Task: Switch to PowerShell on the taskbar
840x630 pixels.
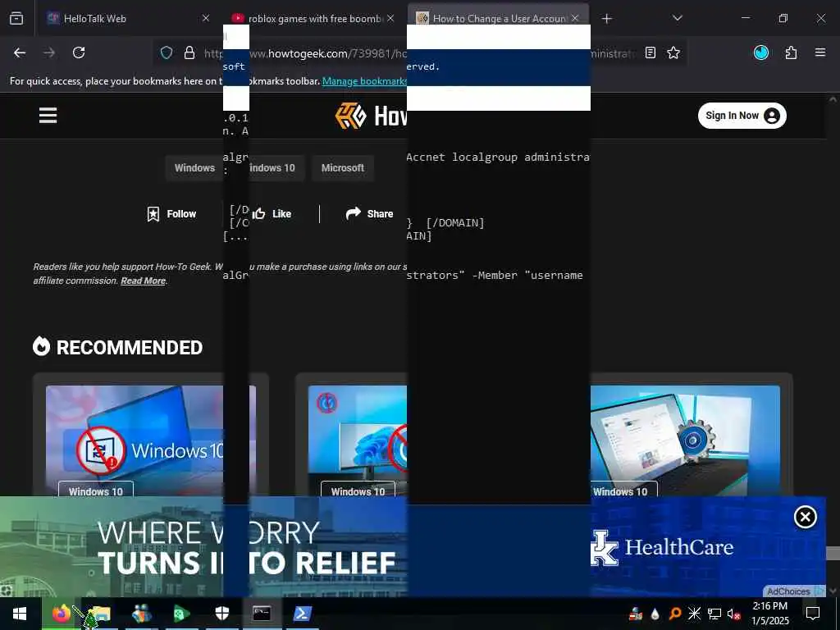Action: coord(302,614)
